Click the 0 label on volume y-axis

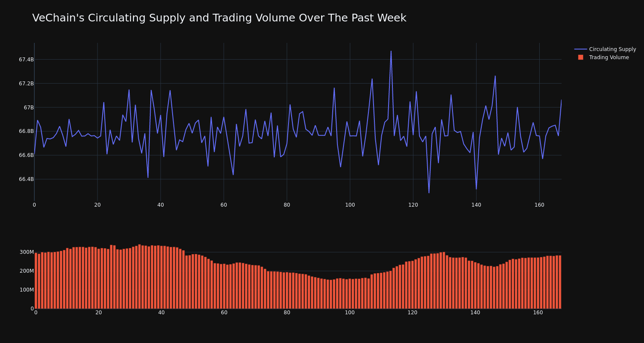tap(32, 309)
